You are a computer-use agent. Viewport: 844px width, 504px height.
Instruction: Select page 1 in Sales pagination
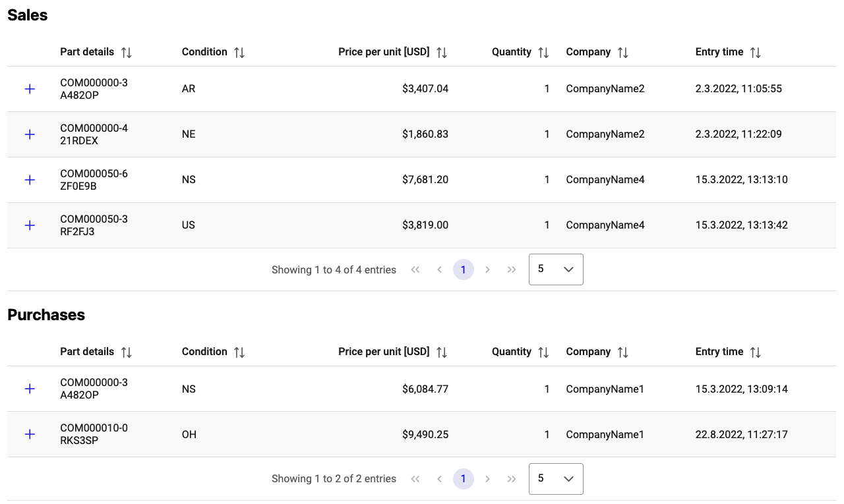[x=464, y=269]
